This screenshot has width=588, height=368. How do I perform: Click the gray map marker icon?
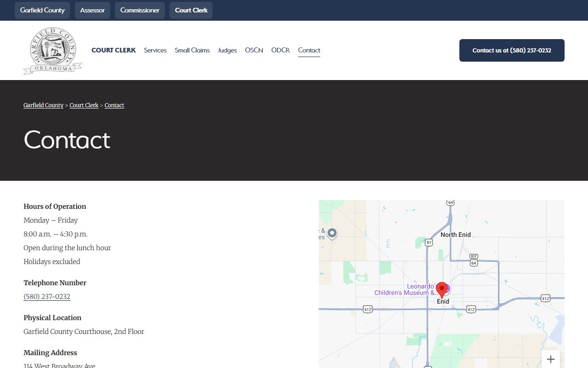pyautogui.click(x=332, y=233)
